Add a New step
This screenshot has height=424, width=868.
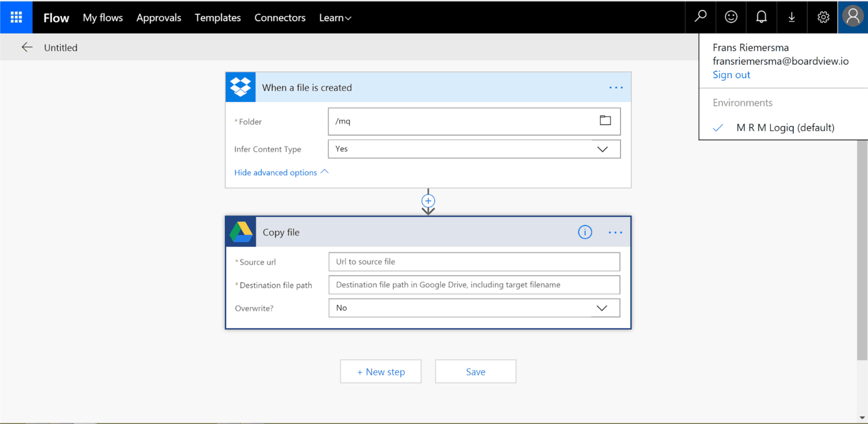pos(381,371)
